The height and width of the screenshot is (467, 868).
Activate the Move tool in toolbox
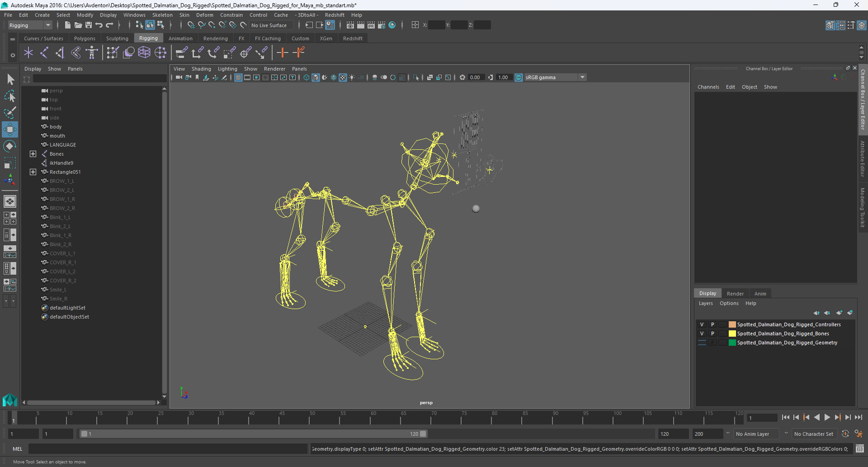(10, 129)
